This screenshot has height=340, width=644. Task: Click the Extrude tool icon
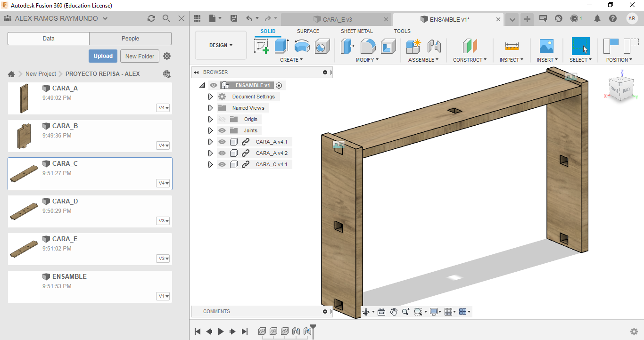pos(281,46)
